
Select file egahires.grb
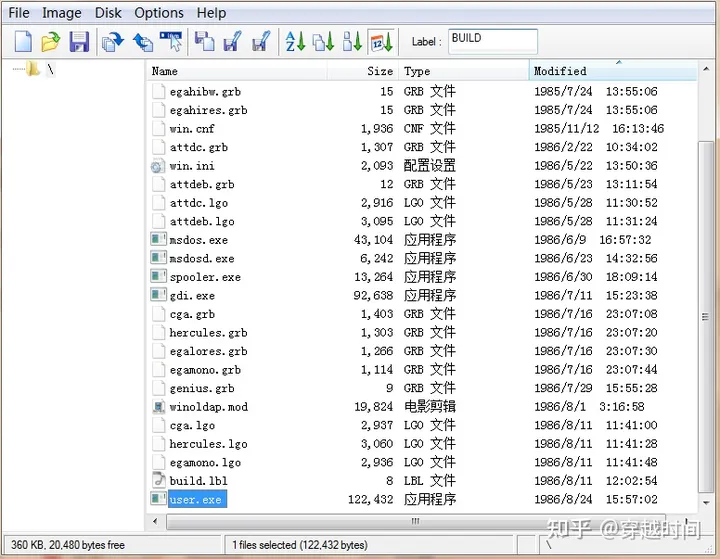[x=208, y=110]
